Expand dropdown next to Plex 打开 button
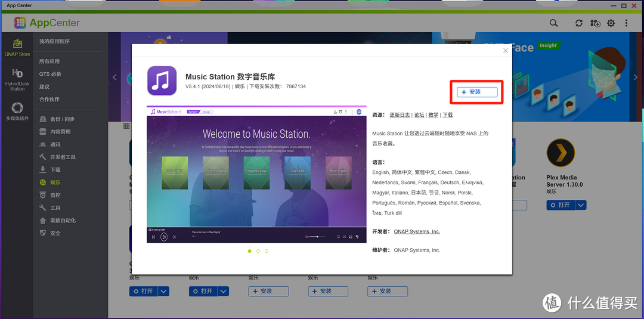Screen dimensions: 644x319 point(581,205)
